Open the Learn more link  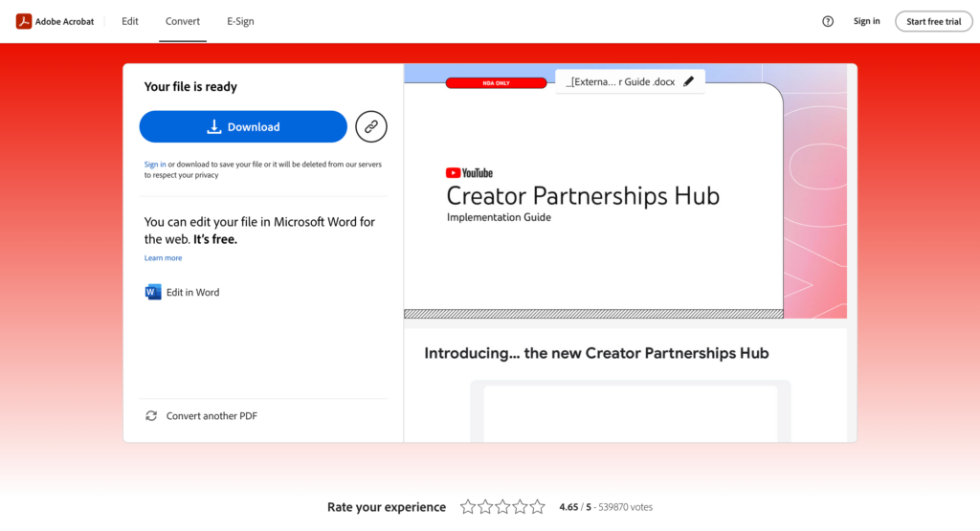click(x=163, y=258)
